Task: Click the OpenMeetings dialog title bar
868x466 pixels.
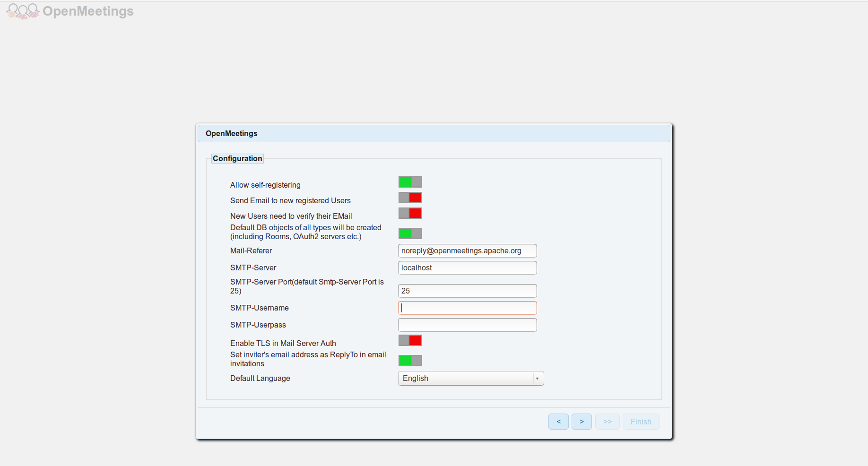Action: click(x=434, y=133)
